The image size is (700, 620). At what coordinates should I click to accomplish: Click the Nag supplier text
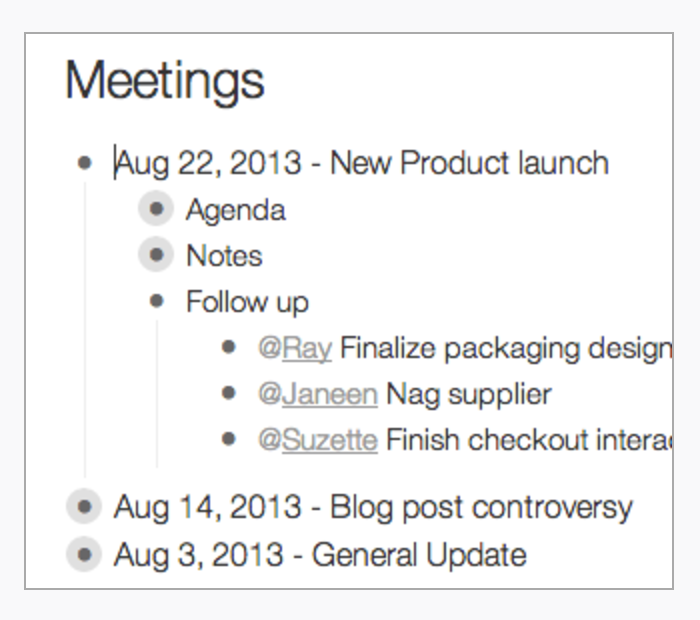pos(469,395)
